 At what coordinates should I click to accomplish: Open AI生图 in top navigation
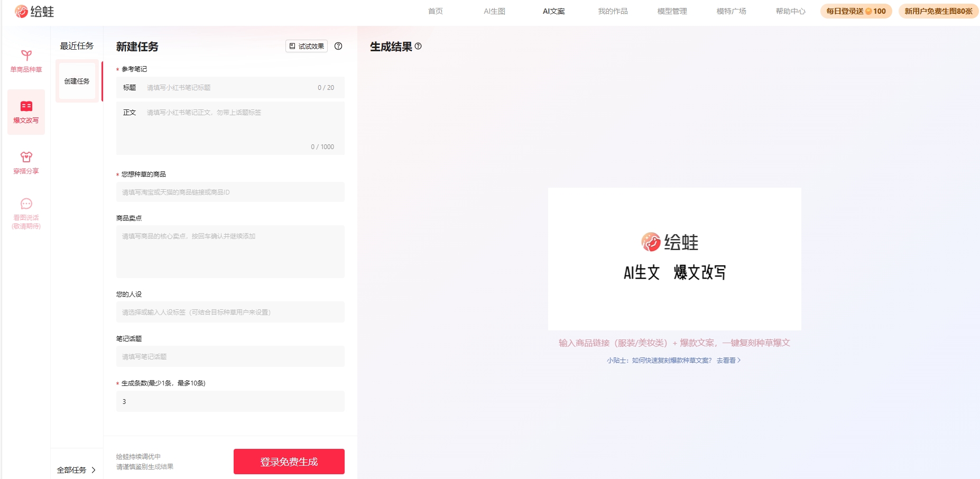495,11
